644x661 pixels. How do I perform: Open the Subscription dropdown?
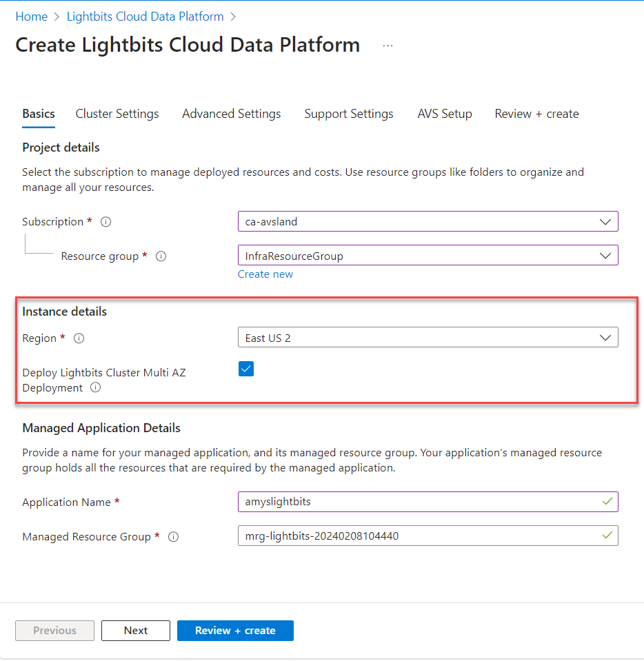(428, 221)
